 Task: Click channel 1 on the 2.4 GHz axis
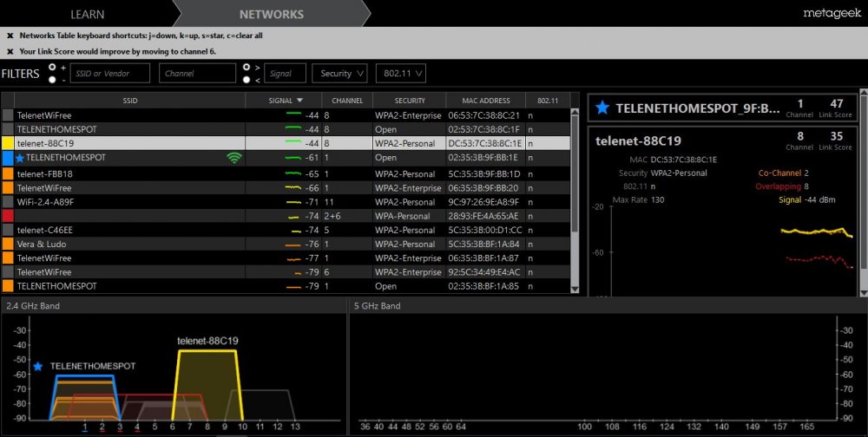pos(85,427)
